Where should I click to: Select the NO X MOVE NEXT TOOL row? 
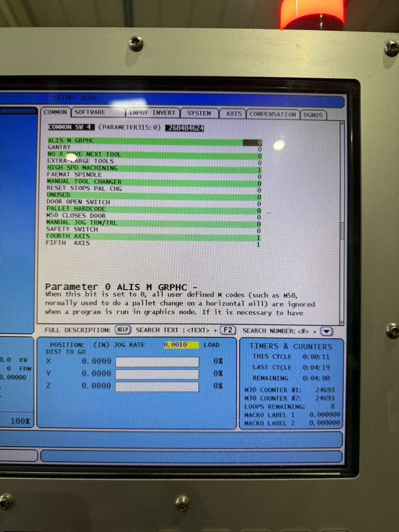click(155, 155)
